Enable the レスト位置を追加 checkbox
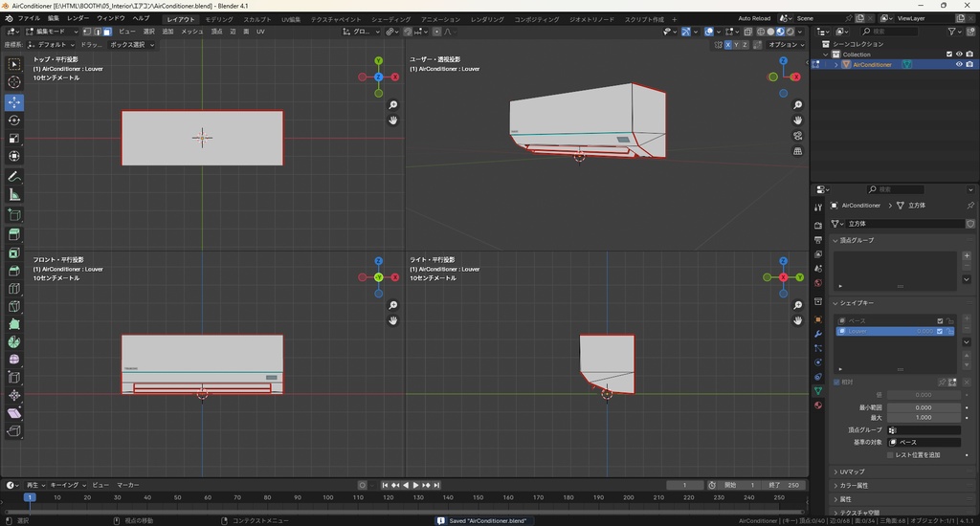980x526 pixels. (889, 455)
